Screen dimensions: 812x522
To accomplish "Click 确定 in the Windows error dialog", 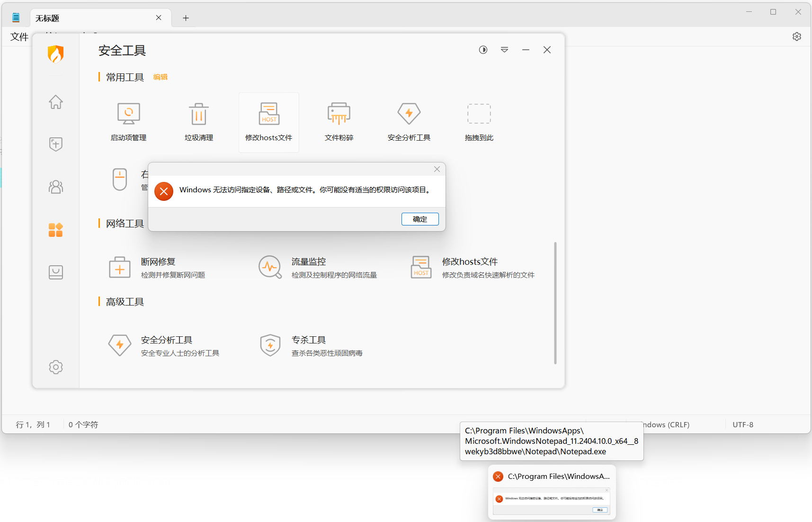I will coord(420,219).
